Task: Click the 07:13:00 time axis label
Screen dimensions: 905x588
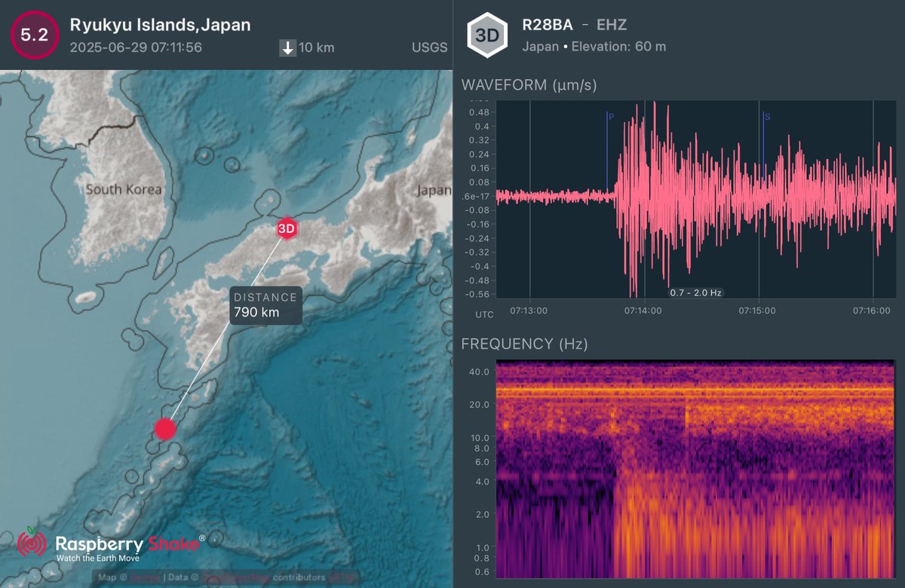Action: [x=529, y=309]
